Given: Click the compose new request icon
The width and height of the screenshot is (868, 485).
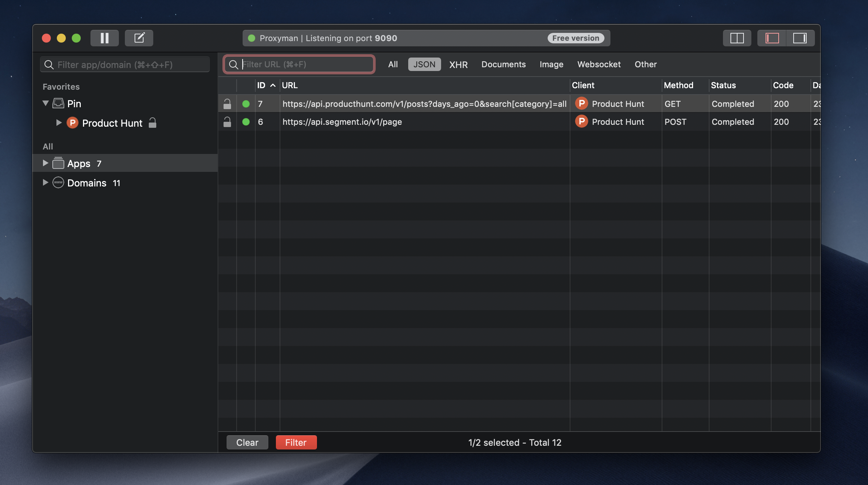Looking at the screenshot, I should [x=139, y=38].
